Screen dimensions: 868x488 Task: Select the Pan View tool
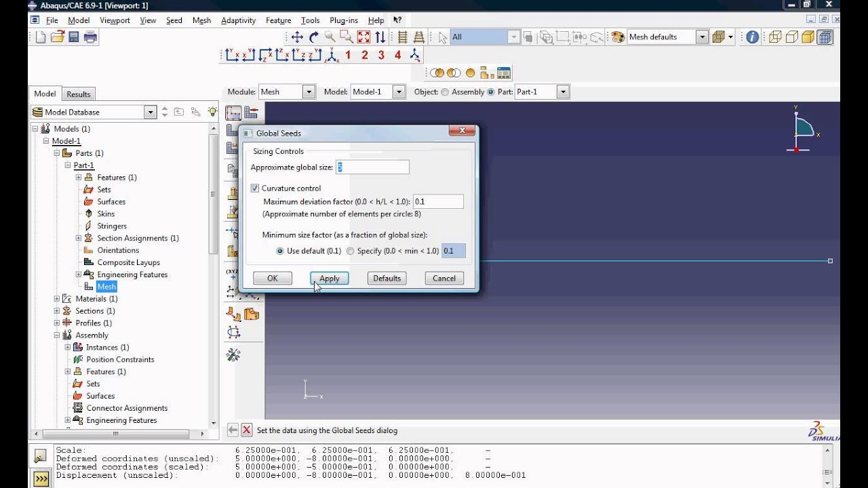coord(297,37)
